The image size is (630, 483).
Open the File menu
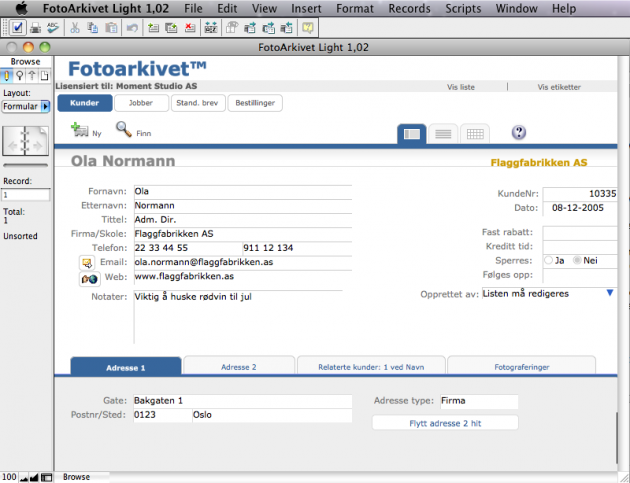193,8
